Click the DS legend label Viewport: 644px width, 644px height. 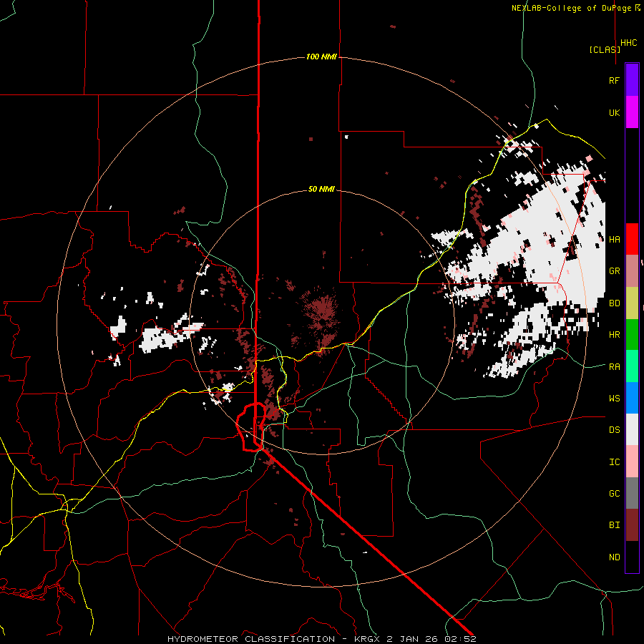(x=614, y=430)
